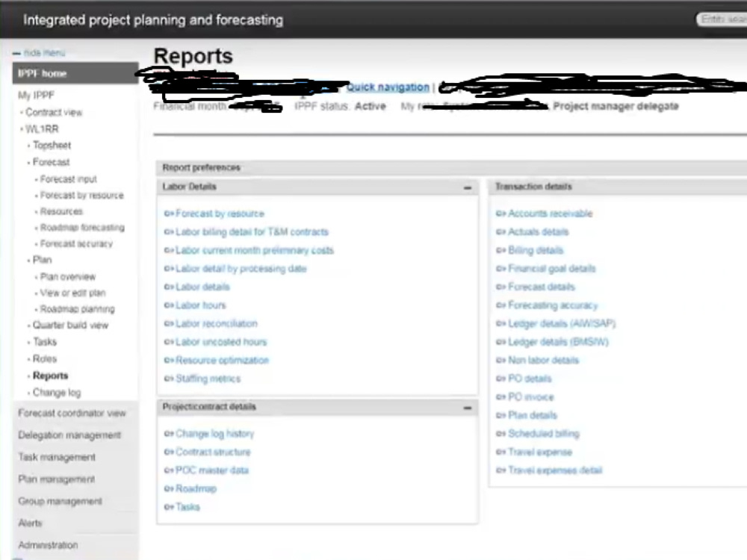The width and height of the screenshot is (747, 560).
Task: Select Plan in sidebar tree
Action: [x=43, y=260]
